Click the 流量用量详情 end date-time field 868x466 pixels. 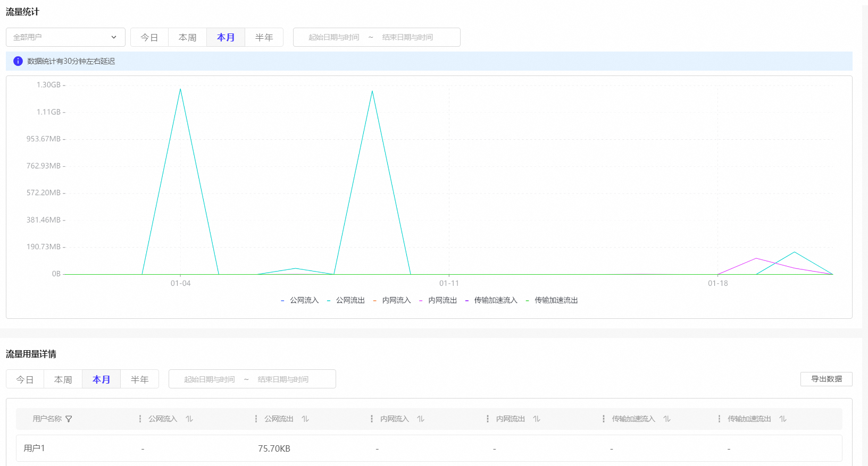(283, 379)
